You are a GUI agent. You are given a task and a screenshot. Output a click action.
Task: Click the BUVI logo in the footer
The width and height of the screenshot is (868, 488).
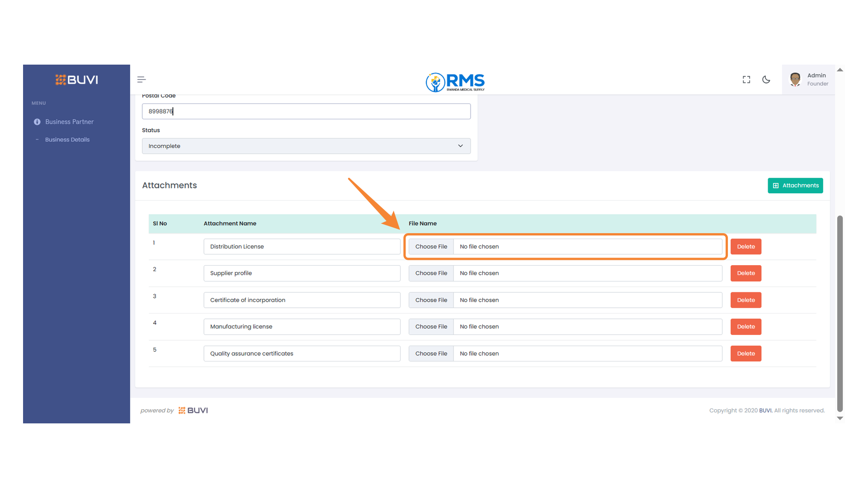point(193,410)
